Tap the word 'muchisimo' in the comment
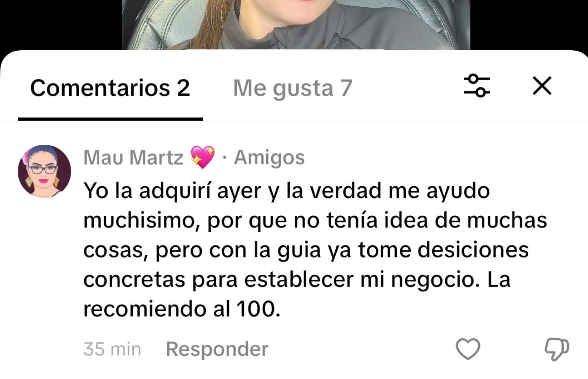 click(x=141, y=221)
